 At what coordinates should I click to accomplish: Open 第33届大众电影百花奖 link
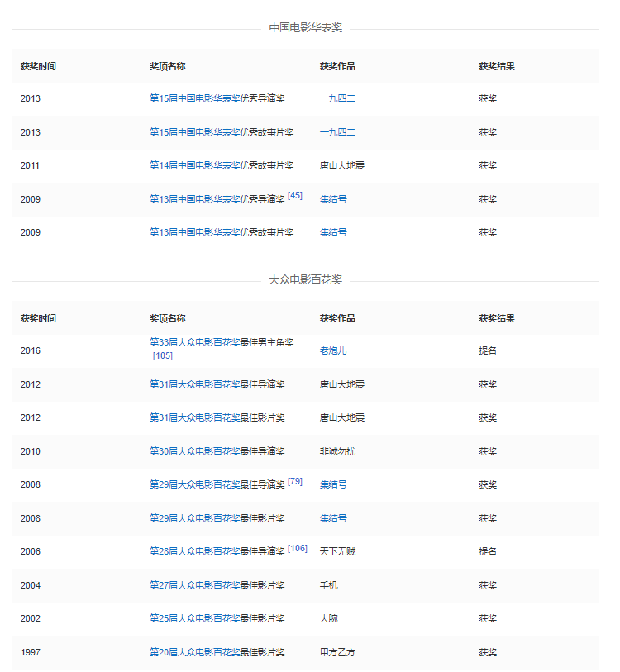[194, 342]
